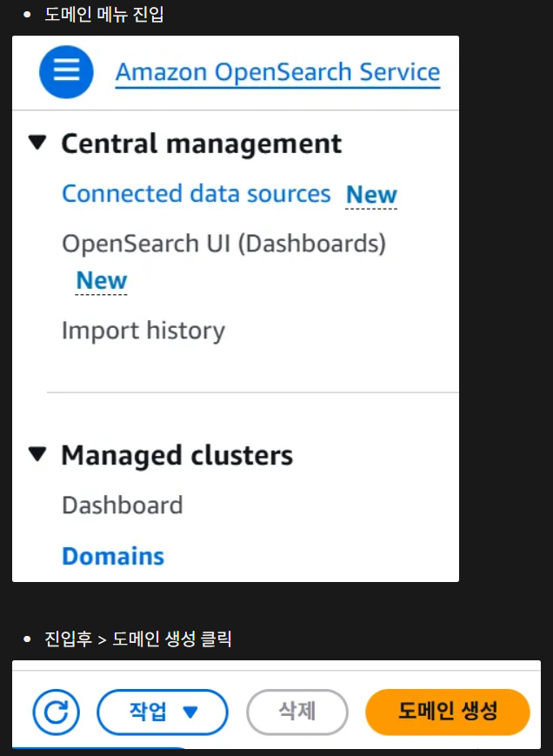The height and width of the screenshot is (756, 553).
Task: Open Dashboard under Managed clusters
Action: [123, 505]
